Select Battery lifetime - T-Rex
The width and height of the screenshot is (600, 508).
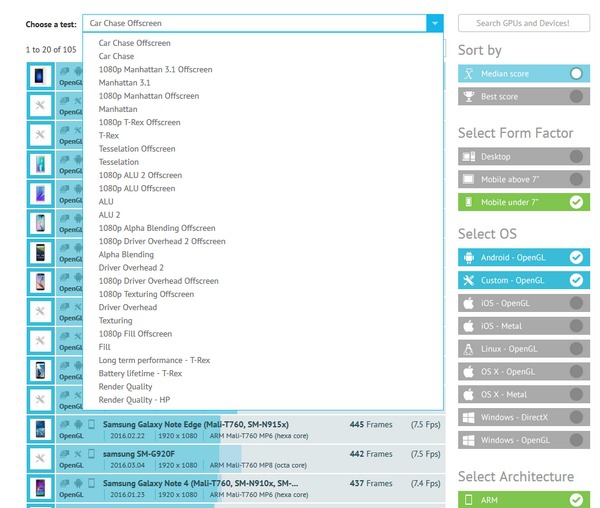[x=140, y=373]
